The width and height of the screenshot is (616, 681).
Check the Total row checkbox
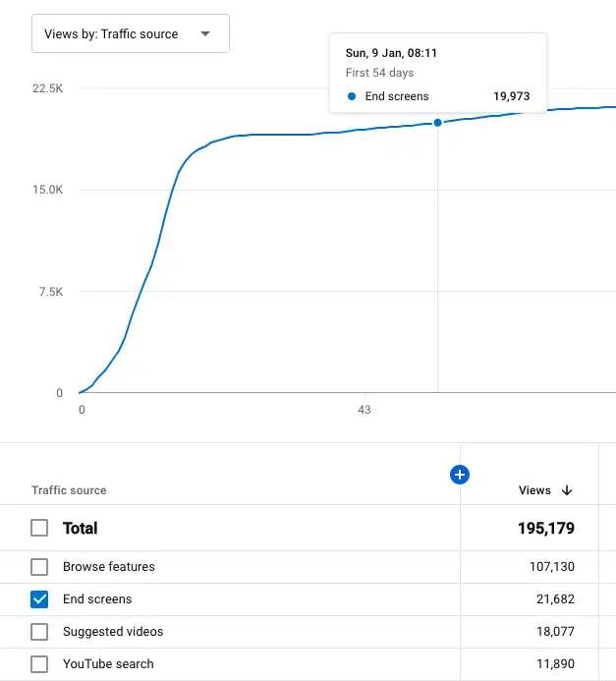(x=39, y=528)
